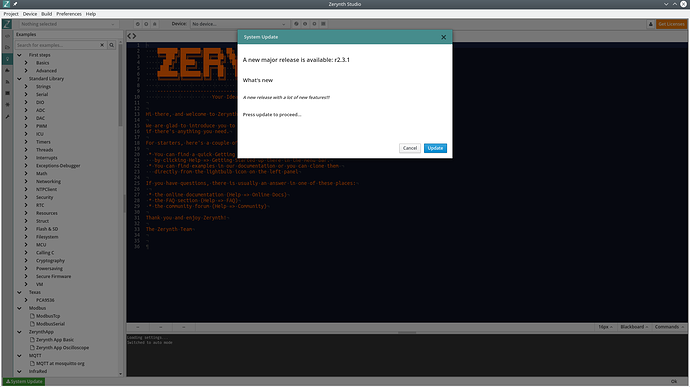The height and width of the screenshot is (387, 690).
Task: Open the Commands dropdown
Action: [669, 327]
